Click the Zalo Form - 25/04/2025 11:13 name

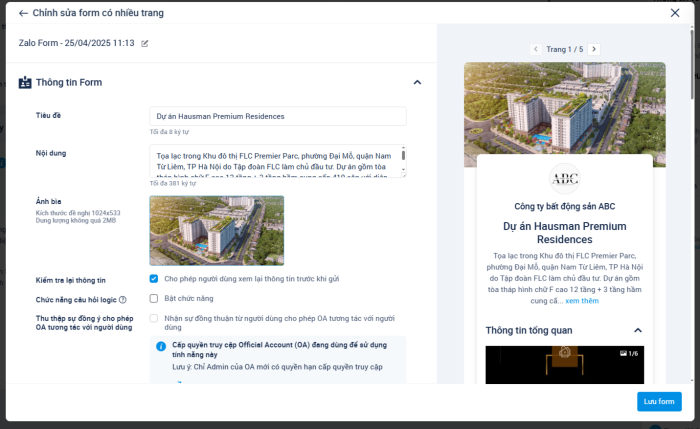pos(76,43)
